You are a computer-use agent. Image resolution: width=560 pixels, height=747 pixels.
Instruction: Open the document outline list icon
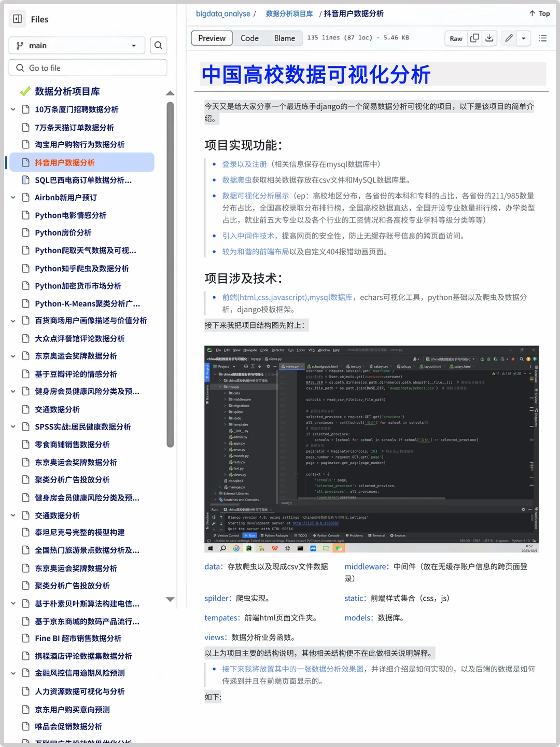click(543, 38)
